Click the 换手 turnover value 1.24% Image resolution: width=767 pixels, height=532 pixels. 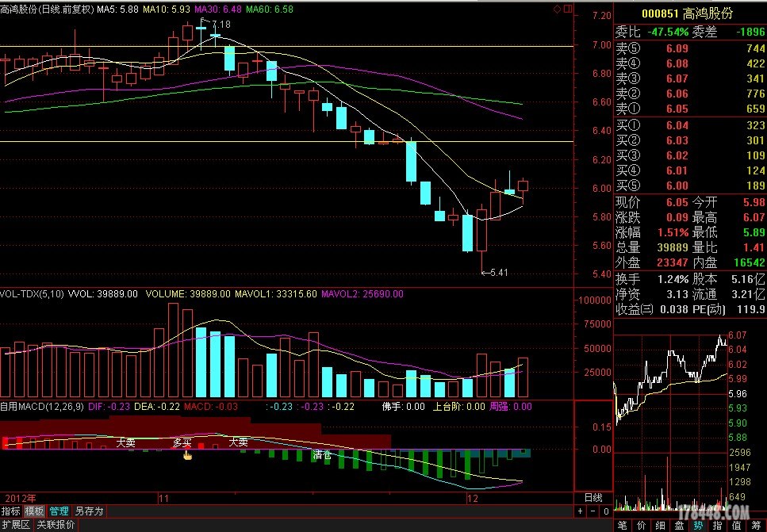(673, 279)
